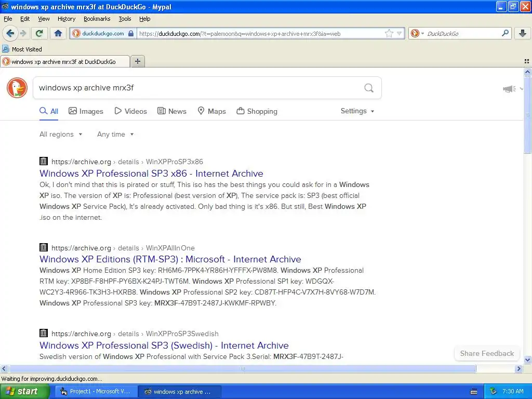Click the search bar magnifier in the toolbar

click(x=505, y=33)
